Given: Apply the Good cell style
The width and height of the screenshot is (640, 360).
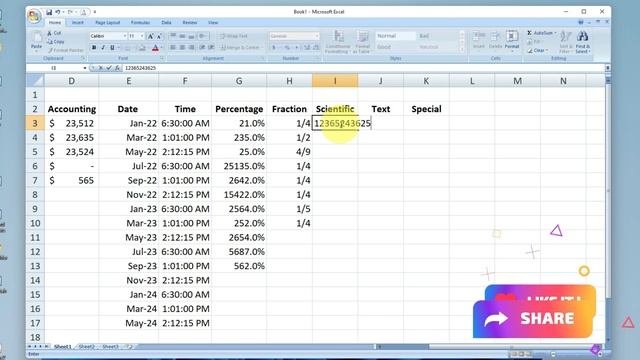Looking at the screenshot, I should point(395,47).
